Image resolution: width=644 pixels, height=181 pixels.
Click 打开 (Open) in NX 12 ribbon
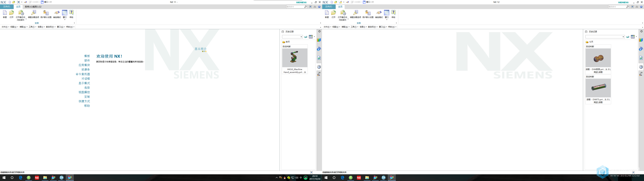tap(334, 14)
